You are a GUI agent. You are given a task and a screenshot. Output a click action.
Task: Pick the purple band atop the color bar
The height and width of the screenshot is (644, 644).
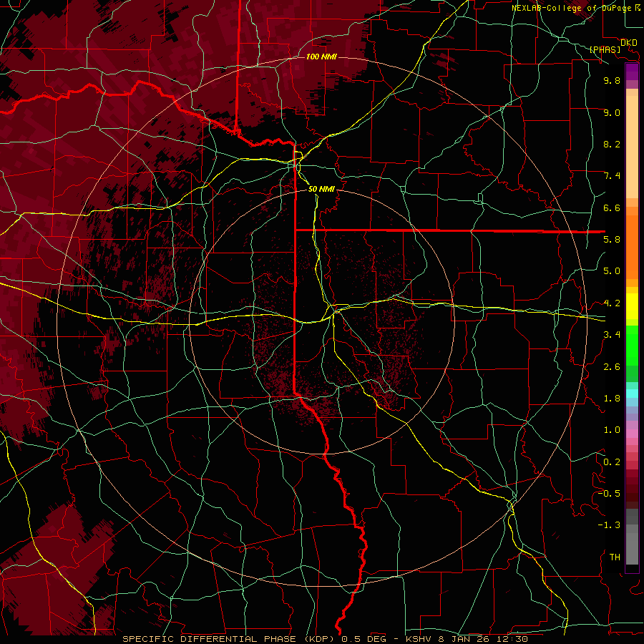click(632, 72)
